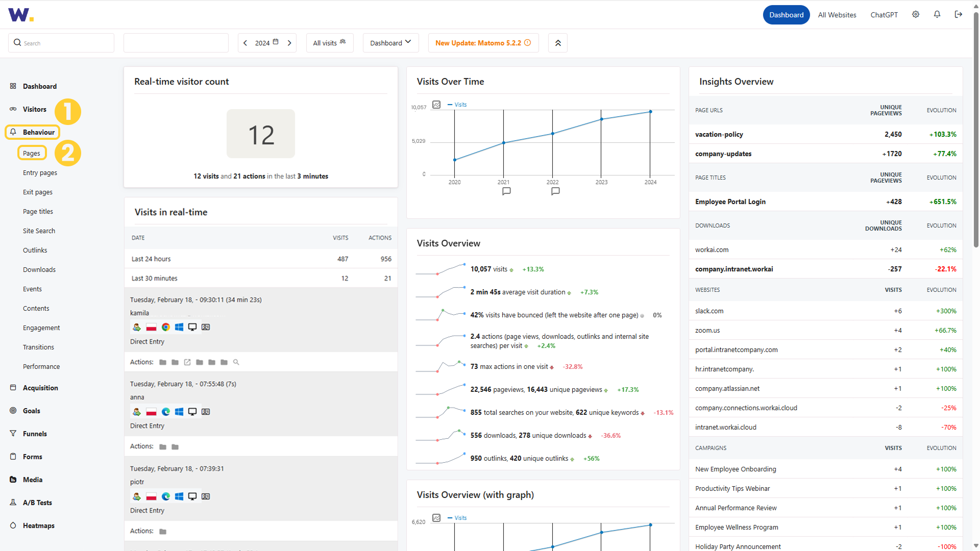Image resolution: width=980 pixels, height=551 pixels.
Task: Open the 2024 calendar date picker
Action: tap(267, 43)
